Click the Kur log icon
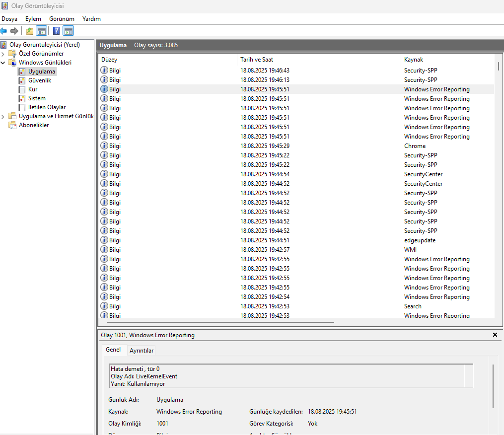 coord(22,89)
